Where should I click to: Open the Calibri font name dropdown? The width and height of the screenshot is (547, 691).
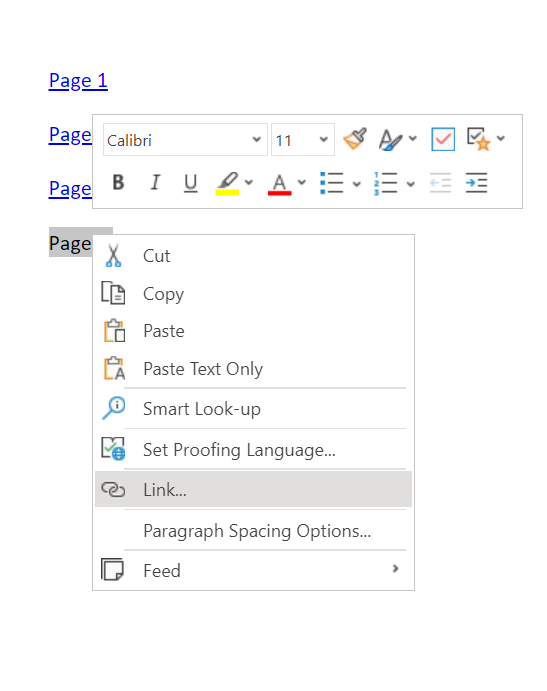click(x=185, y=140)
